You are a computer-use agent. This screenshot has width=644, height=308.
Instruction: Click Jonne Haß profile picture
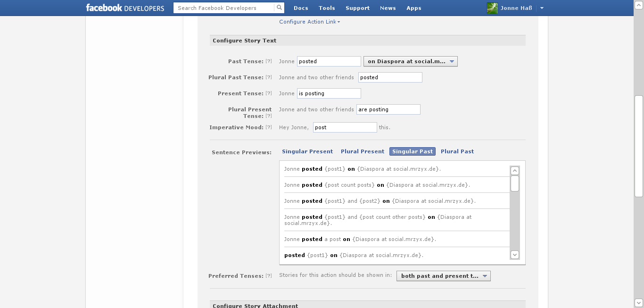pos(492,8)
